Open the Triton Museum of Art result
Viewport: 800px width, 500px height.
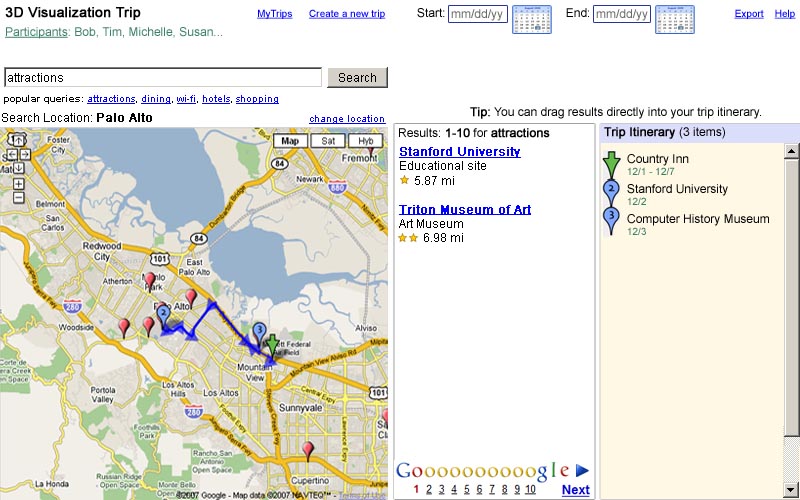click(x=464, y=210)
